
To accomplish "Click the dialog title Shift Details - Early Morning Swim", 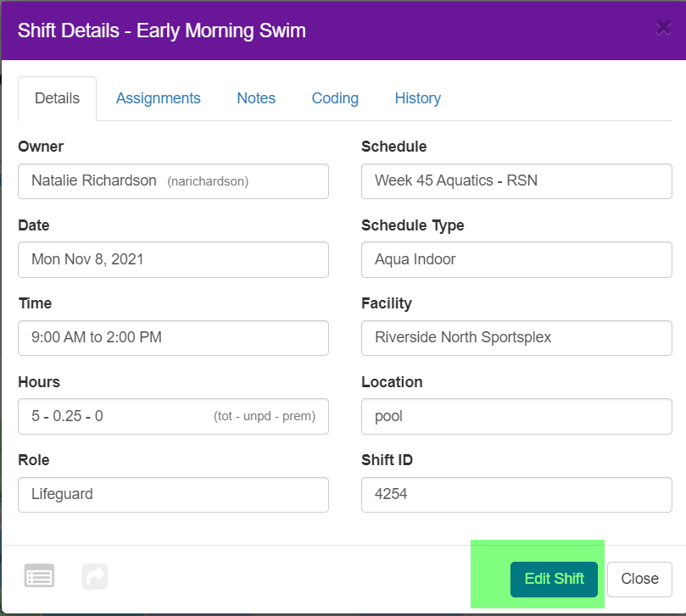I will tap(161, 31).
